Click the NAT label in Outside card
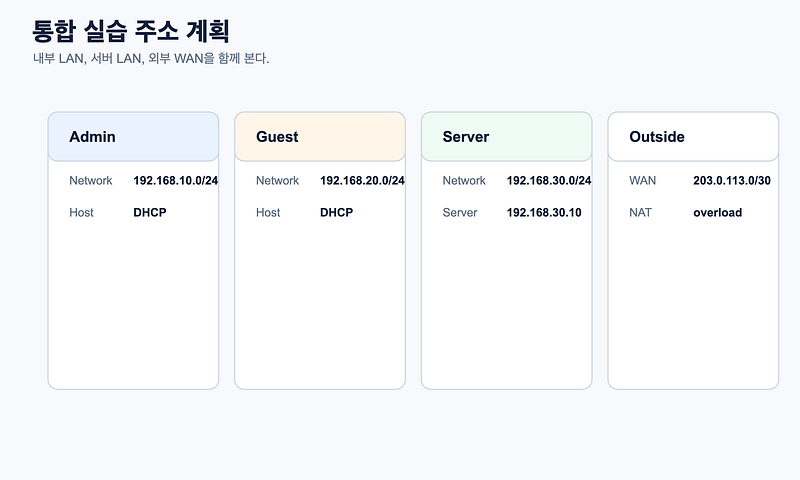Viewport: 800px width, 480px height. coord(640,213)
